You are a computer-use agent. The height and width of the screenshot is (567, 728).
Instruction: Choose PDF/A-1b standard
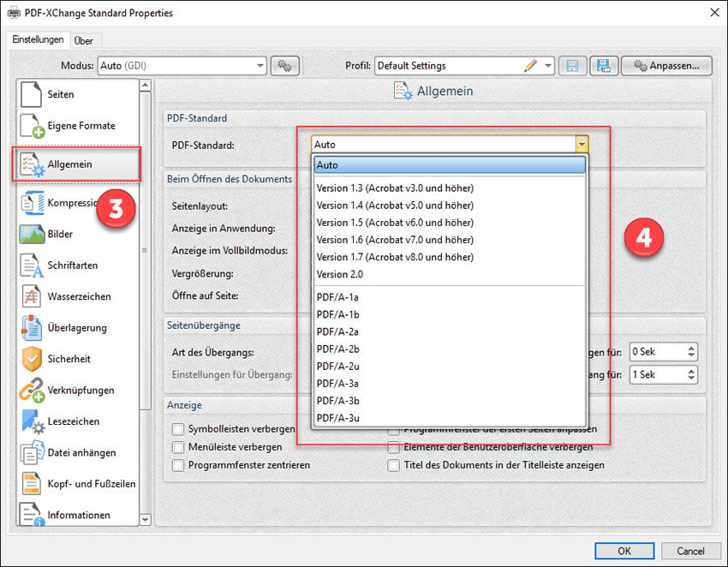[x=450, y=314]
